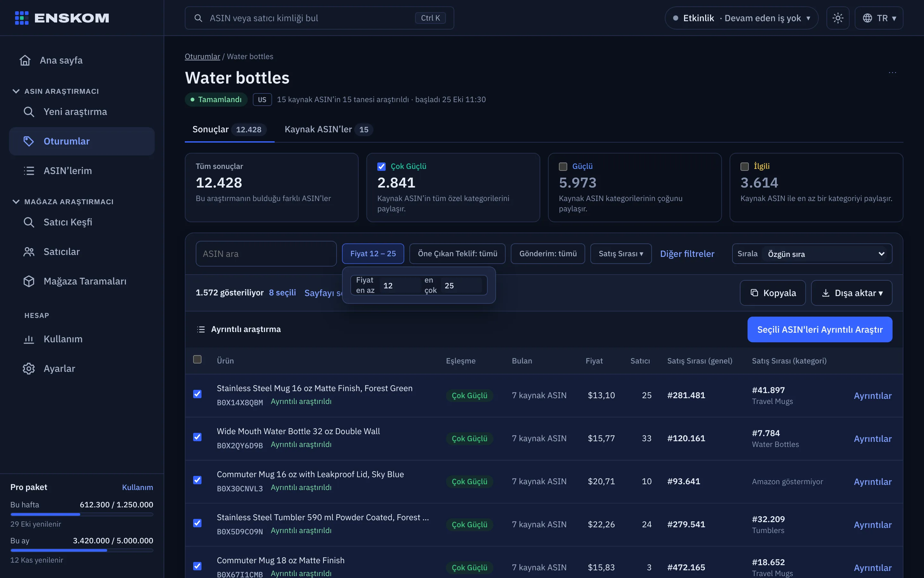Click the ENSKOM grid logo icon

(22, 18)
